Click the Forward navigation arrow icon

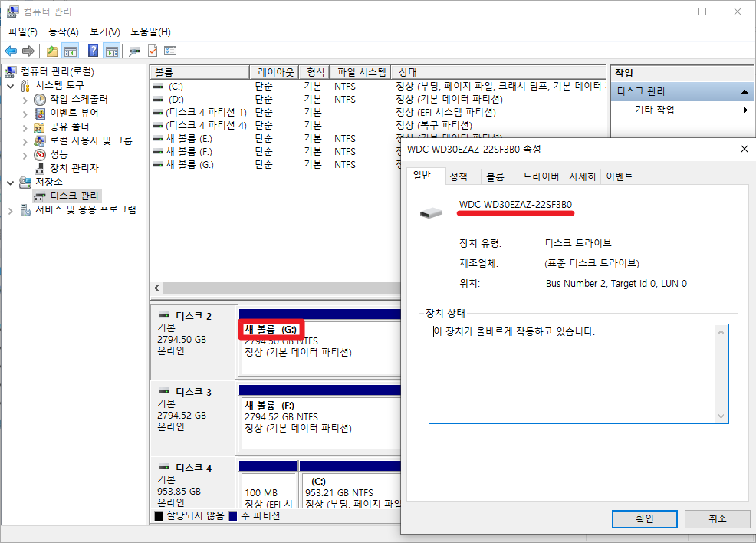28,51
